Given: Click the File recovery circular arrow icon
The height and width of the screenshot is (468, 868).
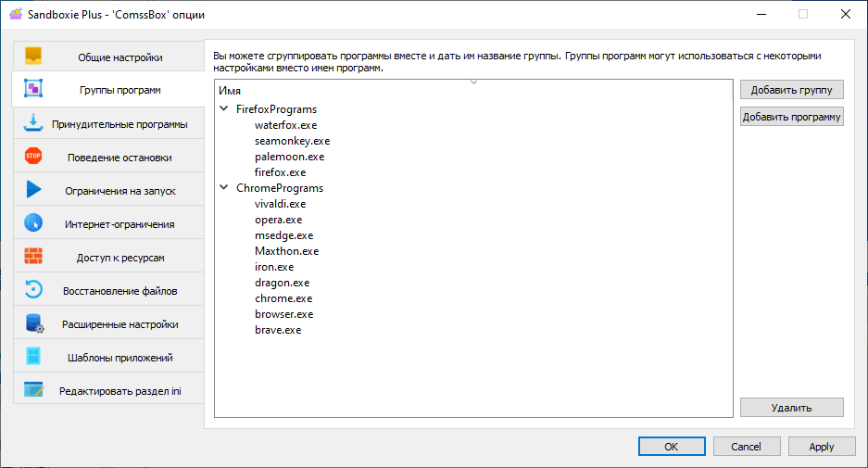Looking at the screenshot, I should [33, 289].
